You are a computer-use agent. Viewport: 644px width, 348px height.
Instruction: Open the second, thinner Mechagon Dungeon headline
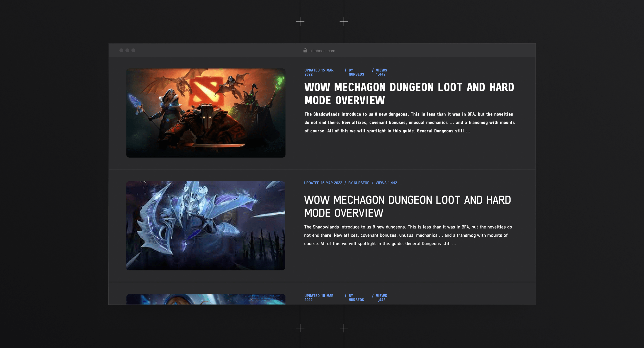(407, 206)
